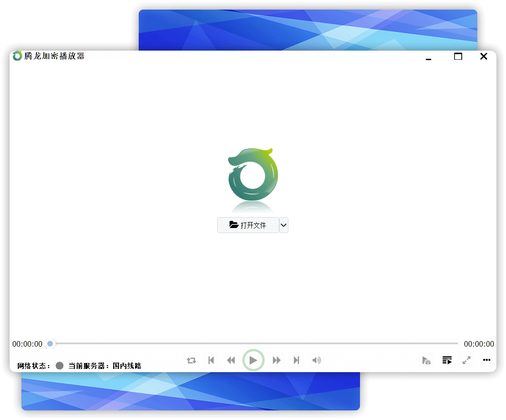Start playback with the round play button

click(x=253, y=360)
